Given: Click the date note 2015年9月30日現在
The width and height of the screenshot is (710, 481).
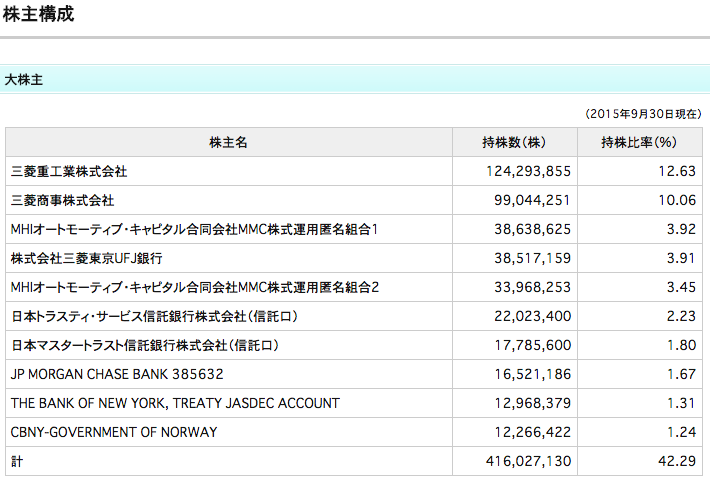Looking at the screenshot, I should (x=643, y=114).
